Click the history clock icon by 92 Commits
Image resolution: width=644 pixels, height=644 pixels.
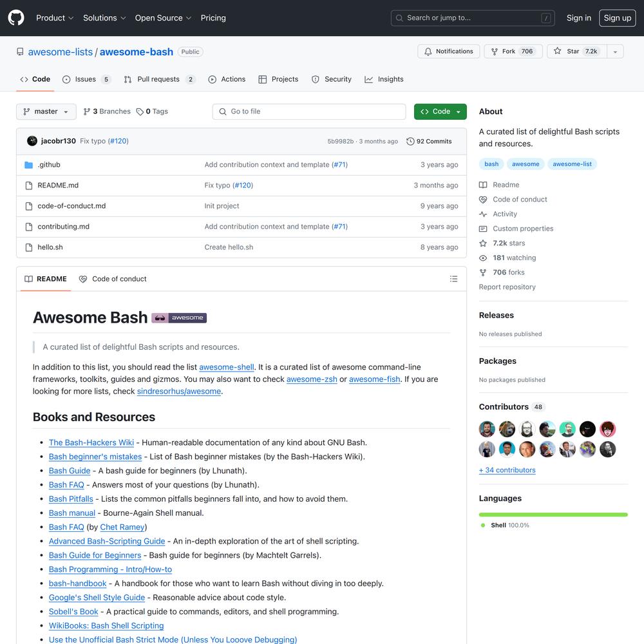[410, 141]
